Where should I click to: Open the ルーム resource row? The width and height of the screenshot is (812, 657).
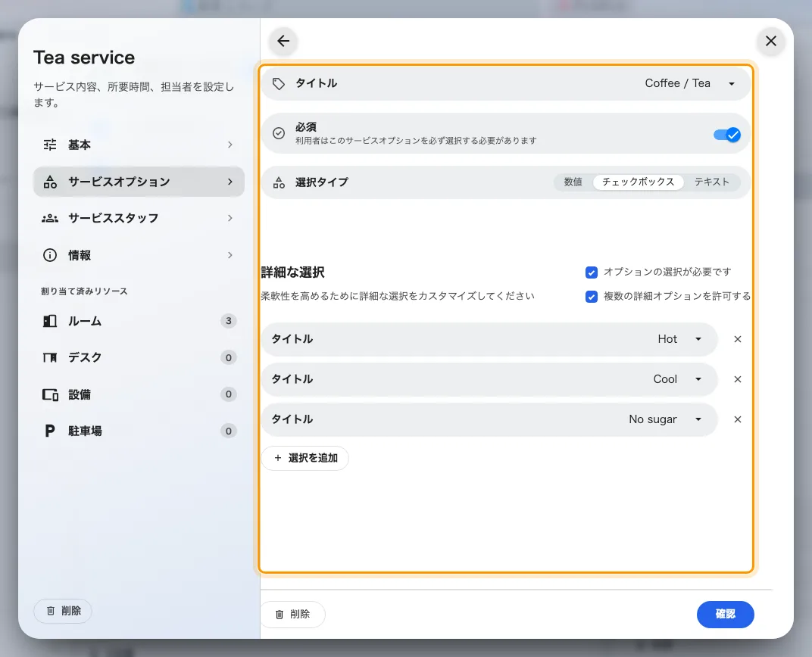[139, 321]
